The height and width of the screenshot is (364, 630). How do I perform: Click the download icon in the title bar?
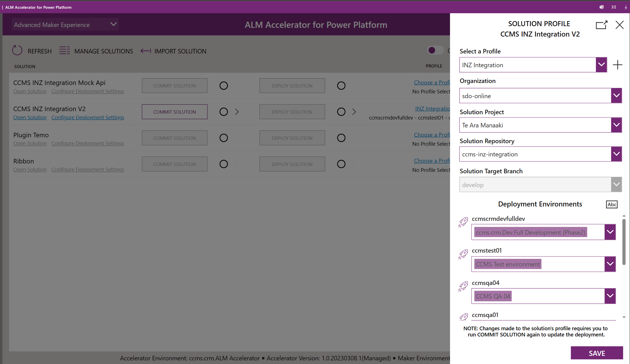coord(625,7)
